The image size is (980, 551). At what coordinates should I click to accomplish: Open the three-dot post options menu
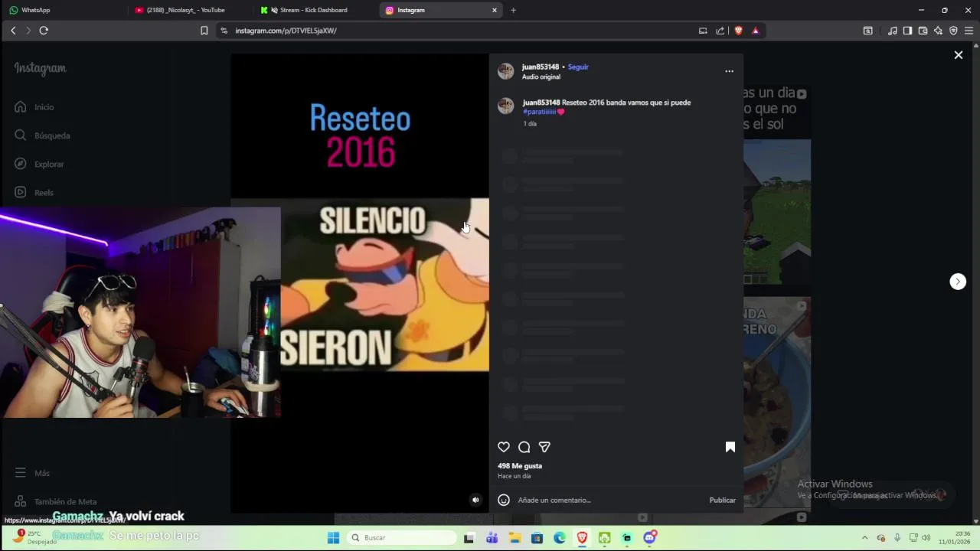729,71
